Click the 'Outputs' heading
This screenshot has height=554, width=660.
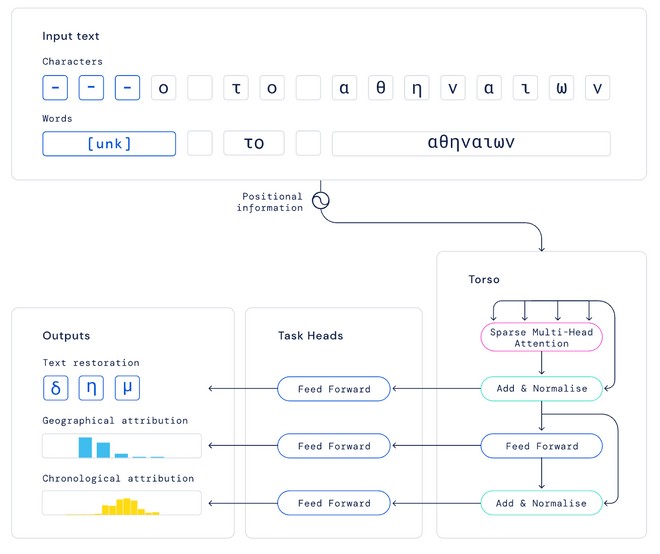tap(66, 336)
